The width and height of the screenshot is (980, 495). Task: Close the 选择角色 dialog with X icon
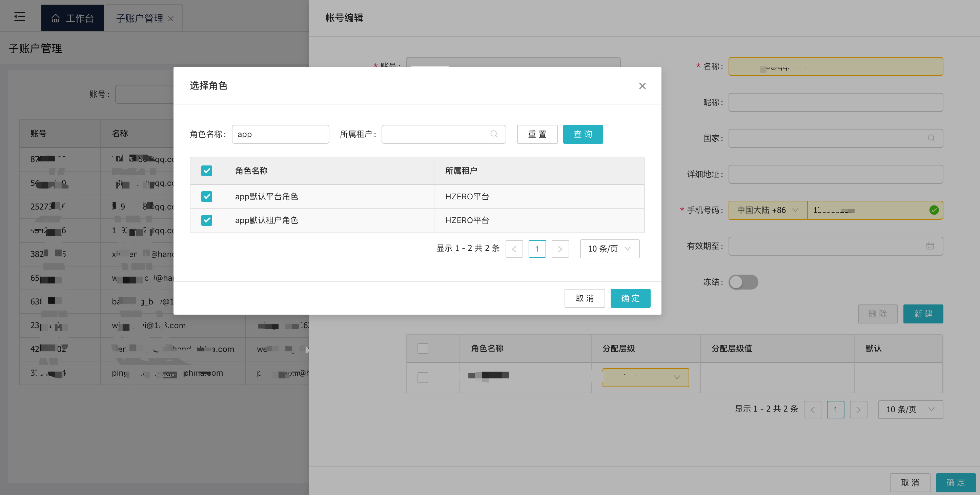click(642, 86)
